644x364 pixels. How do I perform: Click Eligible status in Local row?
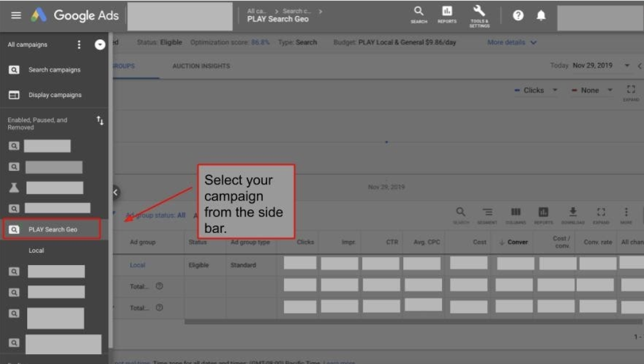(199, 265)
